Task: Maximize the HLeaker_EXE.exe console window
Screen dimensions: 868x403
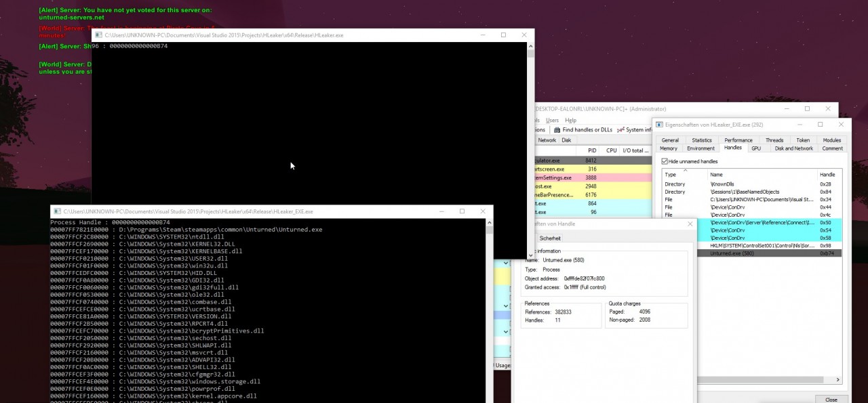Action: (x=462, y=211)
